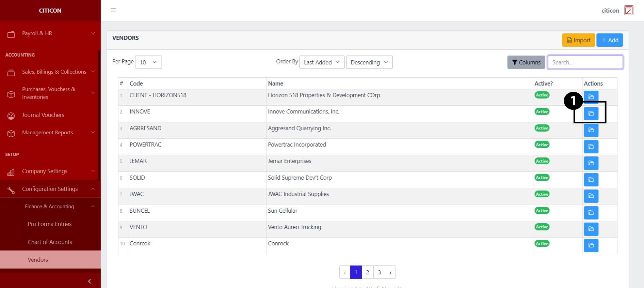644x288 pixels.
Task: Click the Add vendor button
Action: [609, 40]
